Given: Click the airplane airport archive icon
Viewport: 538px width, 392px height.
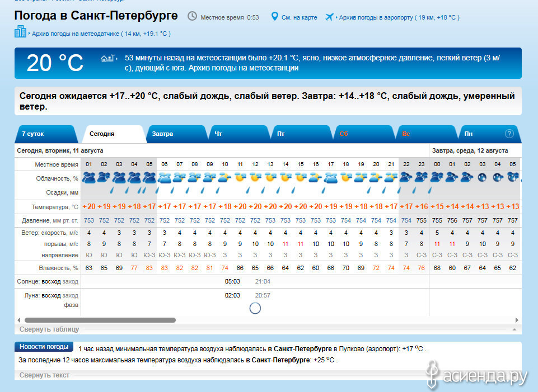Looking at the screenshot, I should click(329, 17).
